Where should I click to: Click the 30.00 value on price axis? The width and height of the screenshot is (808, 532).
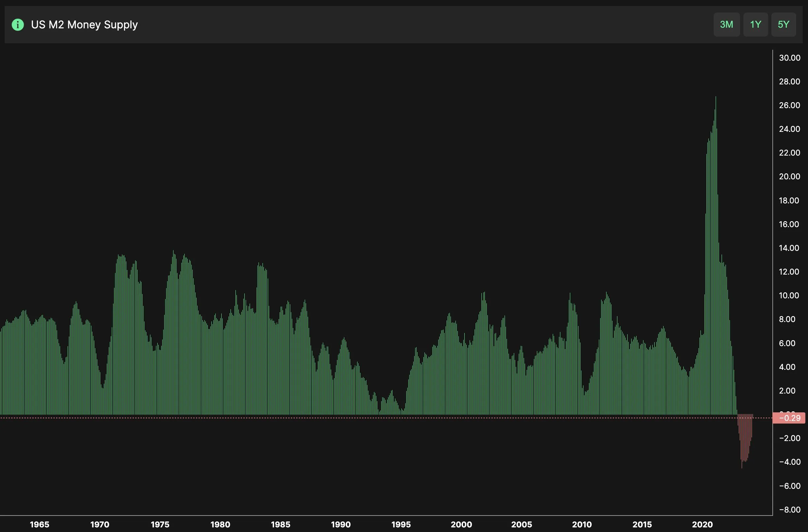tap(790, 58)
